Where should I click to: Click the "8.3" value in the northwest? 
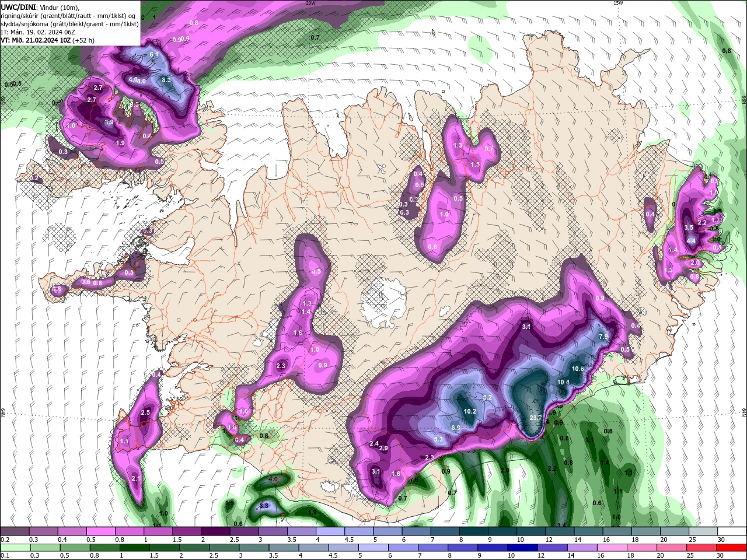(x=166, y=80)
